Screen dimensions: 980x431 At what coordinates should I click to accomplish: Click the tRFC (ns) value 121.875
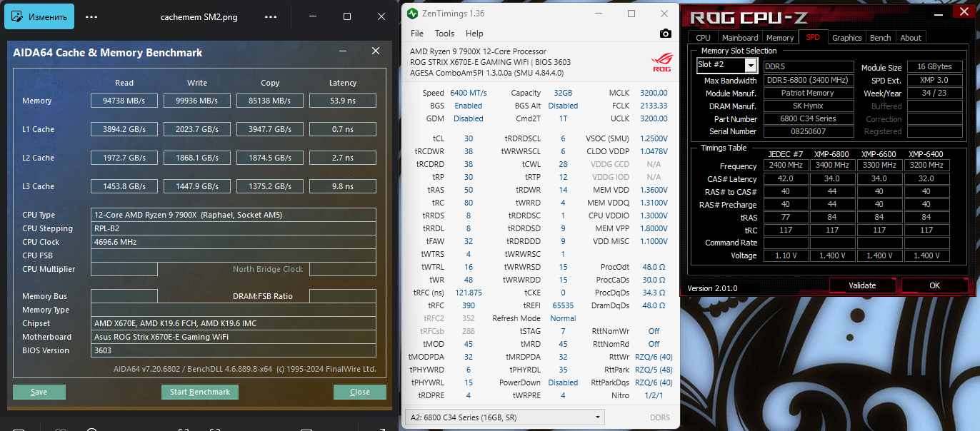pos(469,293)
